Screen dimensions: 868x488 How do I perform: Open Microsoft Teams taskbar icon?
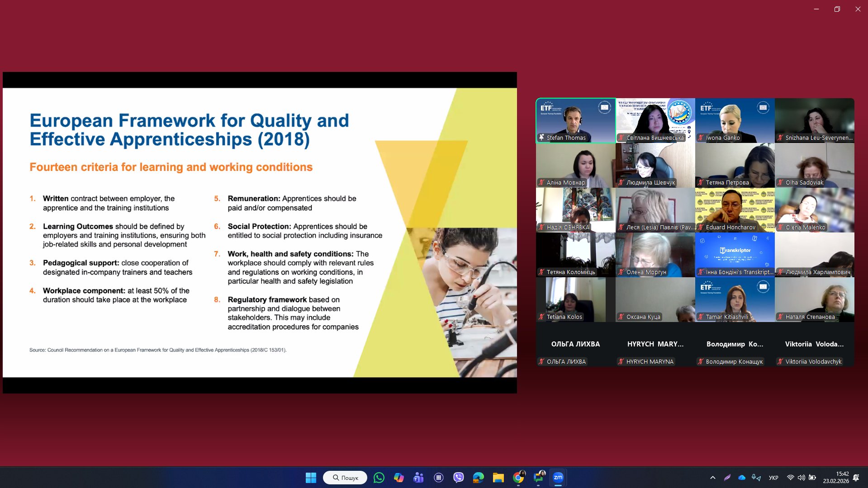pos(418,478)
